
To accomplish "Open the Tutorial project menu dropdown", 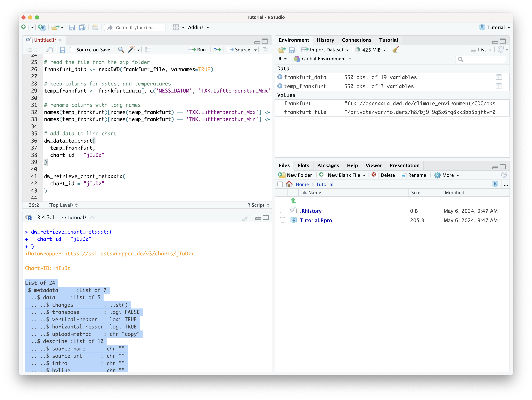I will coord(495,27).
